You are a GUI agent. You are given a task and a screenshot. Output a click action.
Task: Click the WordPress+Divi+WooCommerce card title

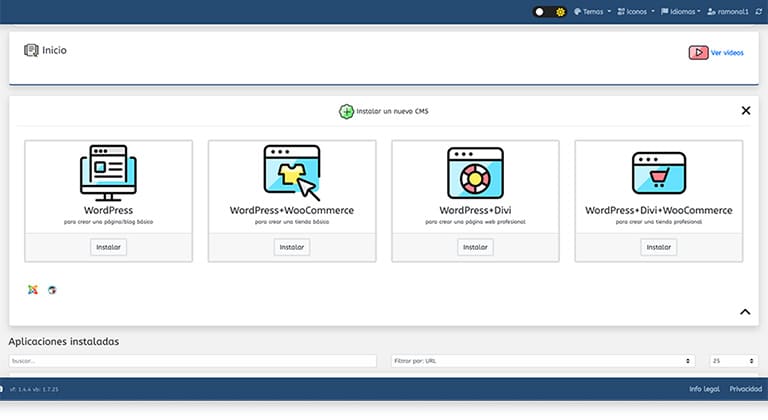click(x=659, y=210)
